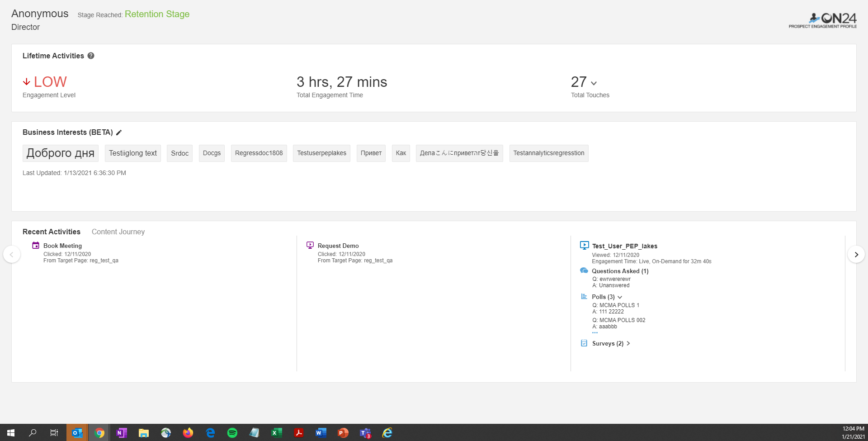Show more polls via the three dots
Image resolution: width=868 pixels, height=441 pixels.
(x=595, y=333)
